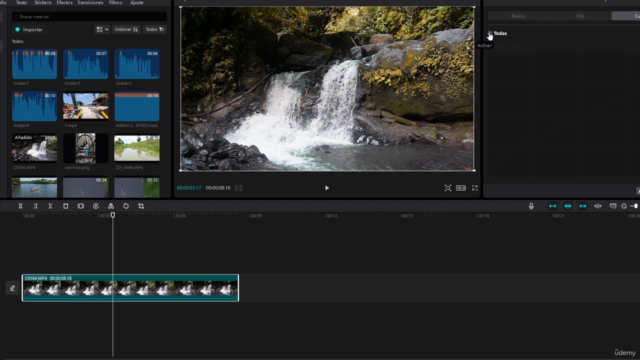
Task: Click the delete-right trim icon
Action: point(51,206)
